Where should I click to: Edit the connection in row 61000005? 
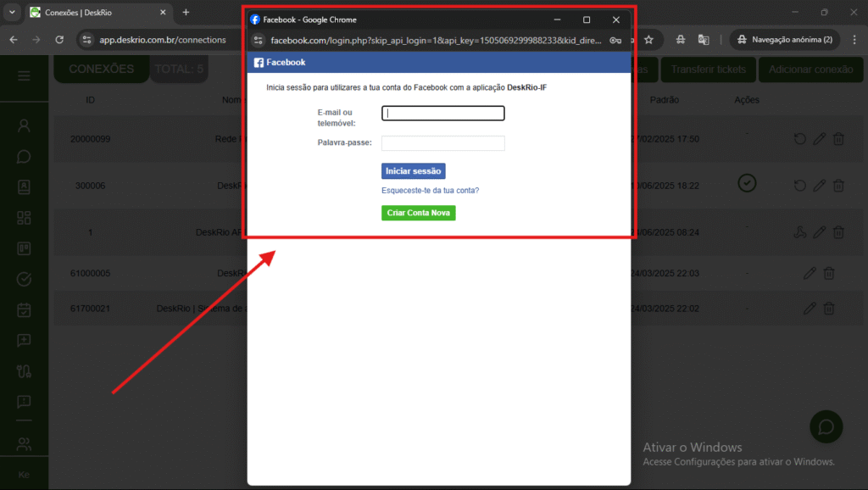[x=810, y=273]
